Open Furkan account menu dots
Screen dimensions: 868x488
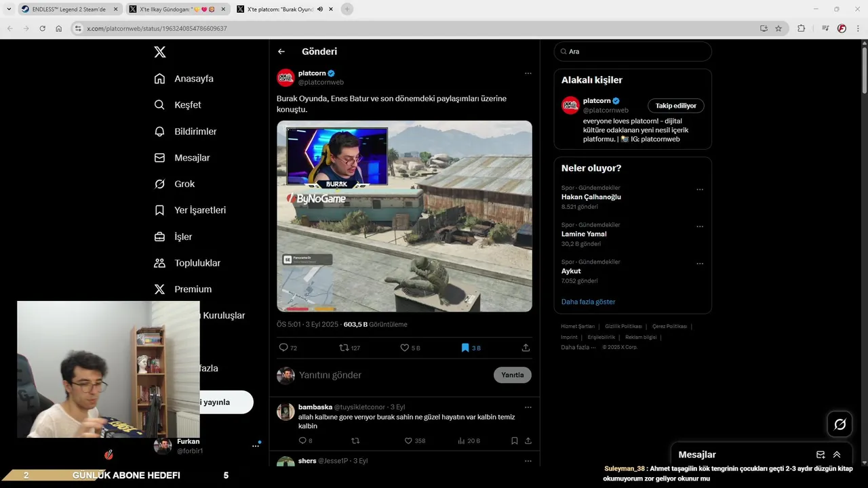(x=256, y=446)
